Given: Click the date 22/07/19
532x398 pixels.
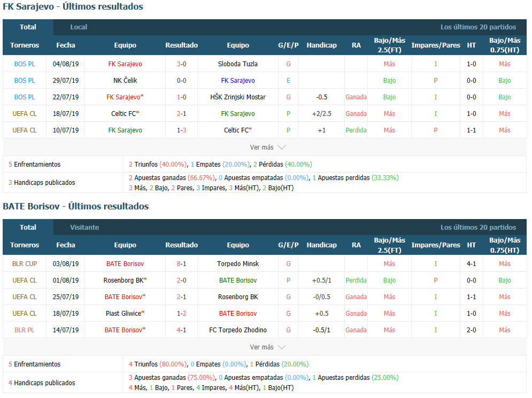Looking at the screenshot, I should [66, 97].
